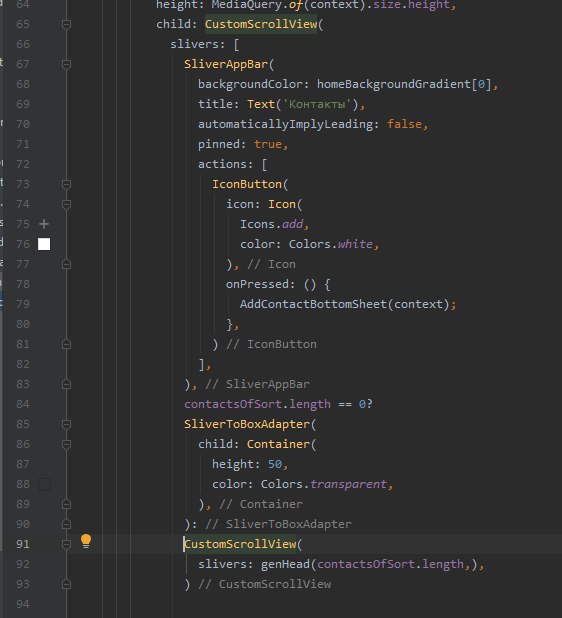Collapse inner CustomScrollView at line 91
The image size is (562, 618).
66,544
